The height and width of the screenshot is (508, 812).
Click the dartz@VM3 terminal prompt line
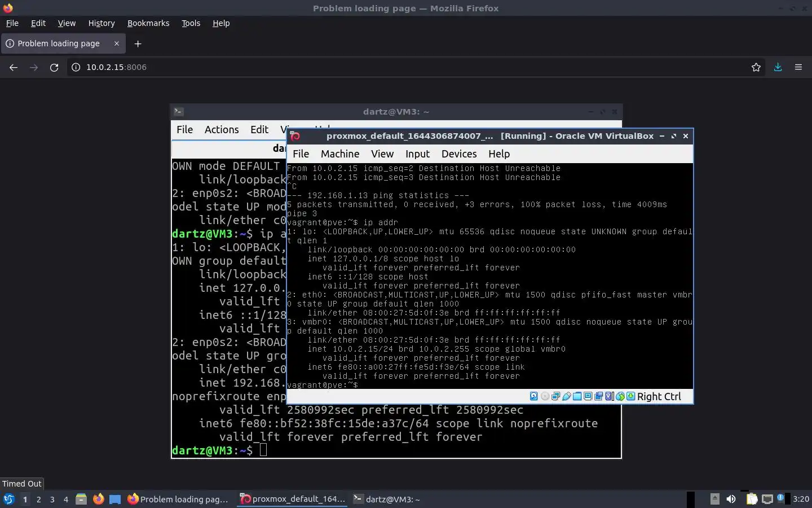pyautogui.click(x=396, y=450)
